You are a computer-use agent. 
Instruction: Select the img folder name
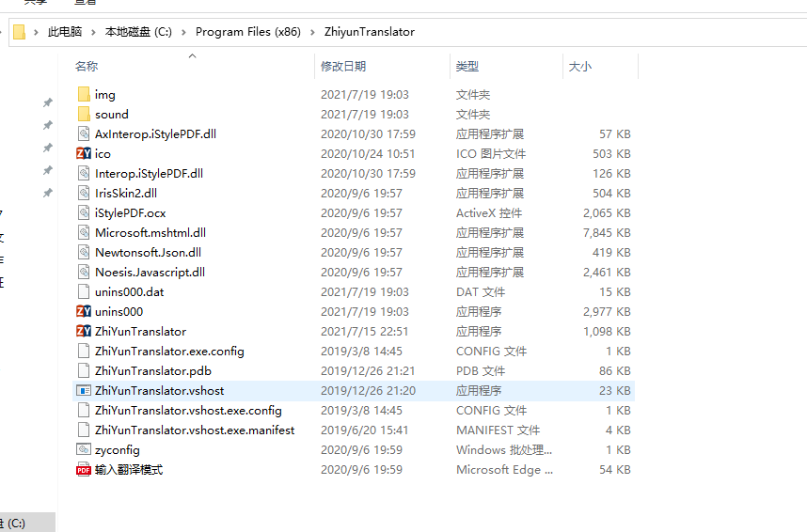tap(105, 95)
